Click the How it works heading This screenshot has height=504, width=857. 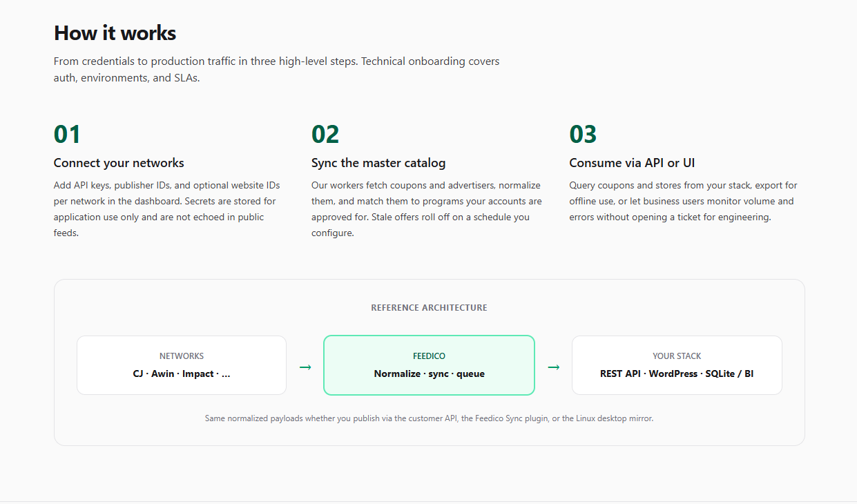tap(115, 33)
